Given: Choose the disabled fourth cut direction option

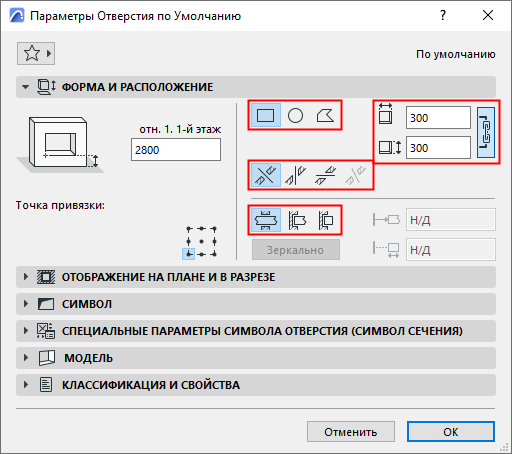Looking at the screenshot, I should pyautogui.click(x=355, y=175).
